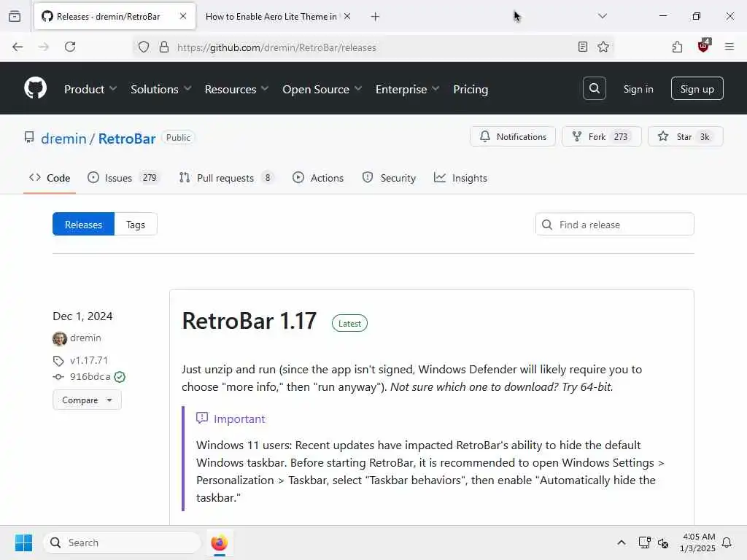747x560 pixels.
Task: Click the uBlock Origin shield icon
Action: click(703, 46)
